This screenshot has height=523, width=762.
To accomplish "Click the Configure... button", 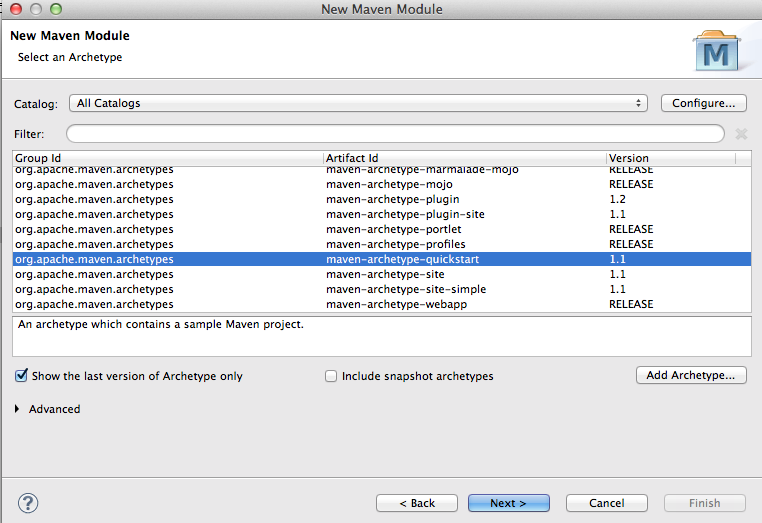I will point(703,103).
